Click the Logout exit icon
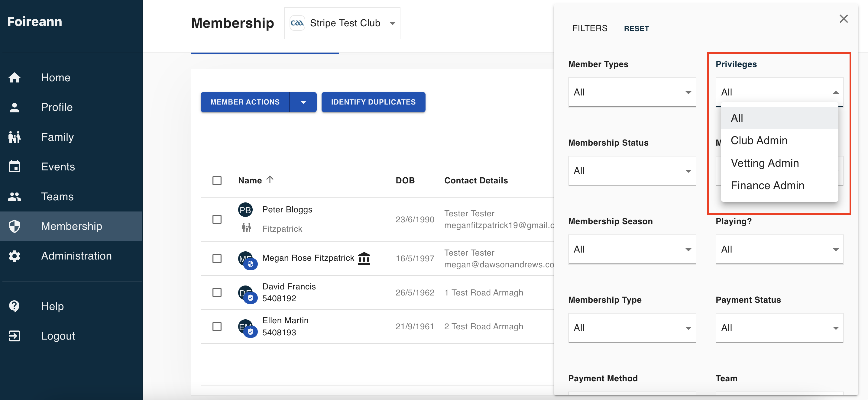This screenshot has height=400, width=868. pyautogui.click(x=15, y=336)
